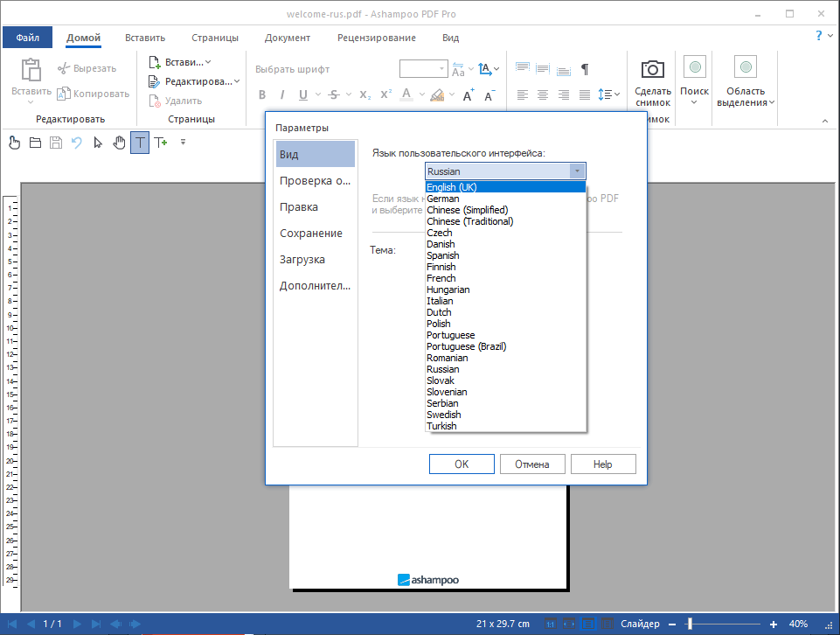Choose Portuguese (Brazil) language
Viewport: 840px width, 635px height.
click(505, 346)
